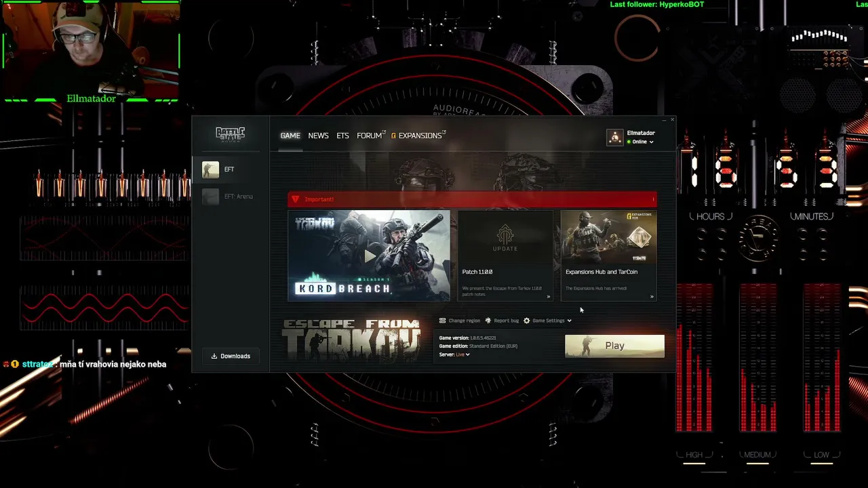Open the Downloads button
868x488 pixels.
click(x=231, y=356)
